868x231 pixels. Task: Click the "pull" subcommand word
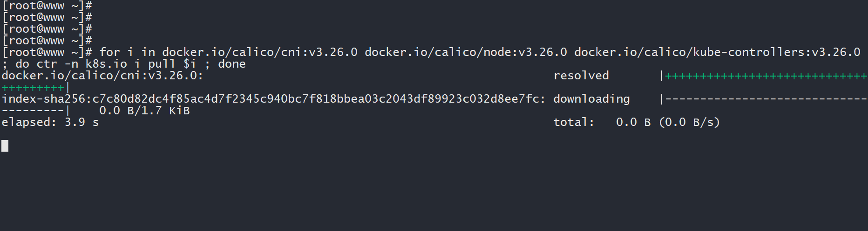162,64
